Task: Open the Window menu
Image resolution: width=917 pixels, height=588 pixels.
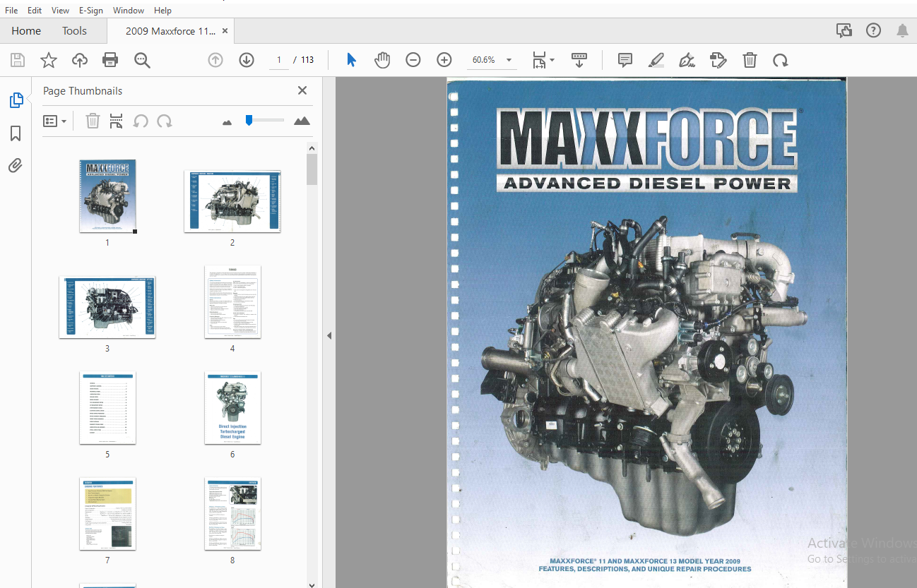Action: tap(129, 11)
